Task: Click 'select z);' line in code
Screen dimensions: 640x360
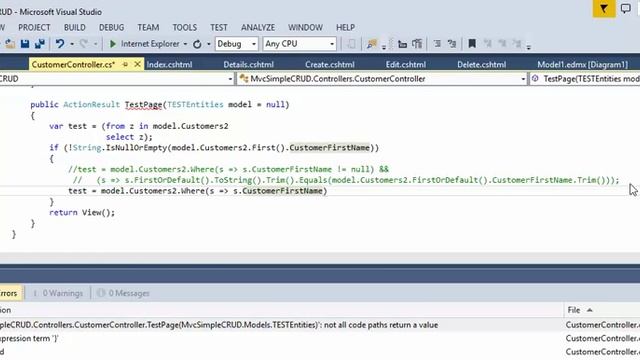Action: [x=129, y=137]
